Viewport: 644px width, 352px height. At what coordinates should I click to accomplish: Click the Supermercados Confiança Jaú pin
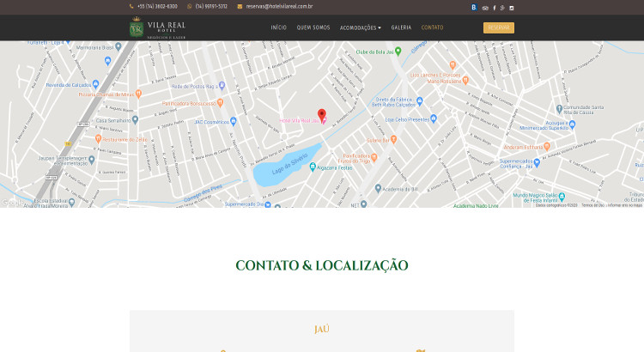coord(537,163)
